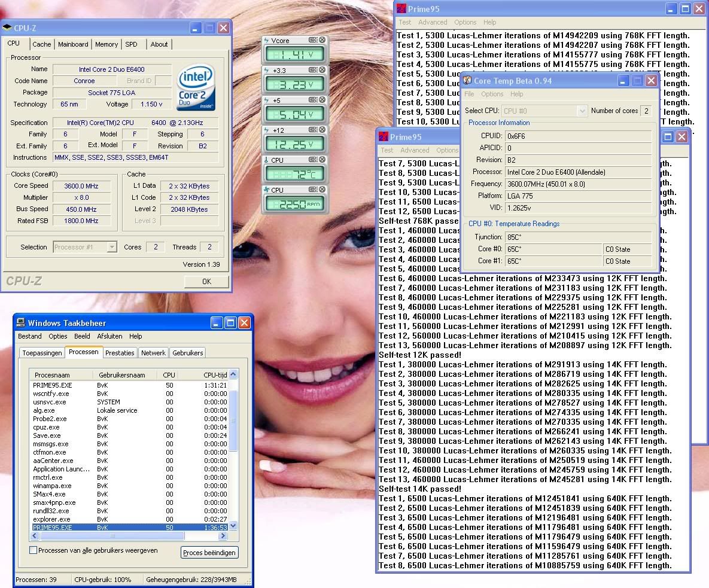Open the Netwerk tab in Taakbeheer
709x588 pixels.
[x=153, y=353]
